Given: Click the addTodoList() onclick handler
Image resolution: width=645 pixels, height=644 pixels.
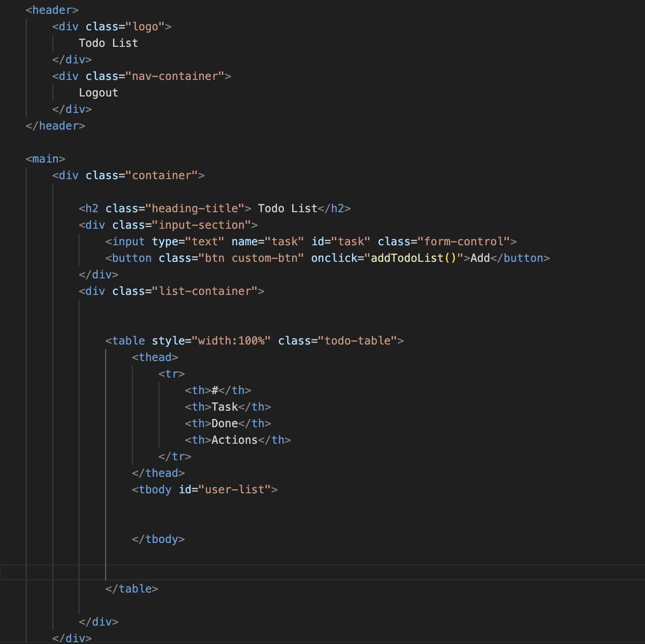Looking at the screenshot, I should click(x=414, y=258).
